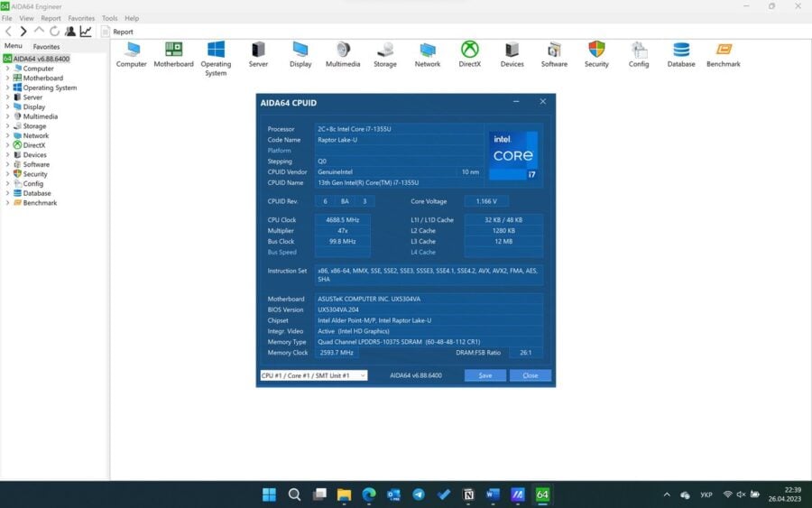Select Devices in the sidebar tree
Image resolution: width=812 pixels, height=508 pixels.
[x=34, y=155]
